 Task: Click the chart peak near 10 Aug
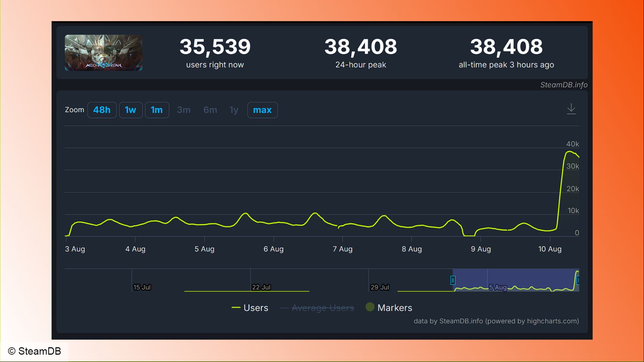[570, 152]
